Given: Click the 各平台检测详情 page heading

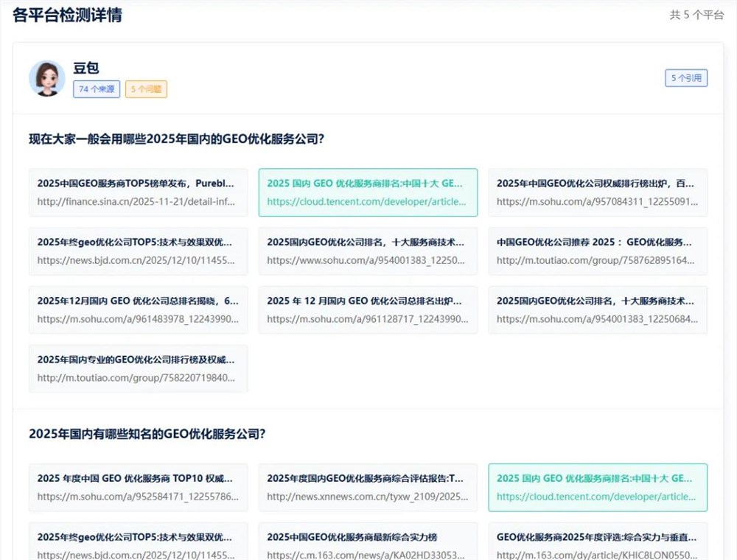Looking at the screenshot, I should pos(66,14).
